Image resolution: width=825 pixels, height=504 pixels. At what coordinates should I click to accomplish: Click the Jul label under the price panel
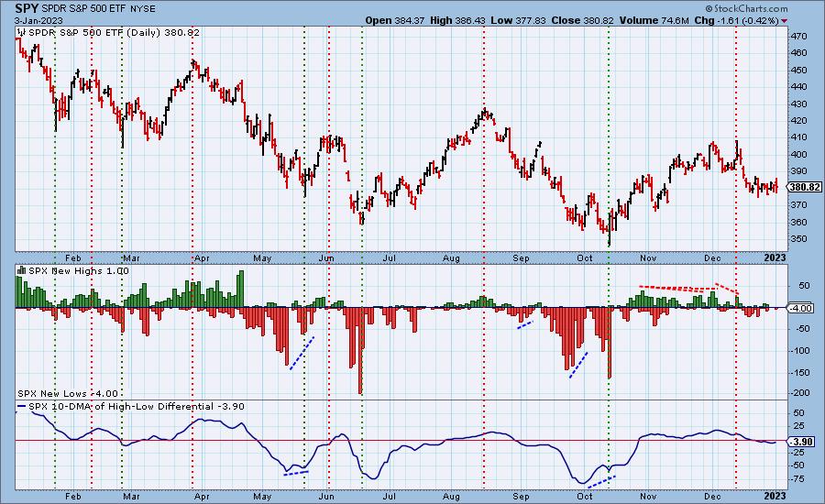click(x=390, y=257)
